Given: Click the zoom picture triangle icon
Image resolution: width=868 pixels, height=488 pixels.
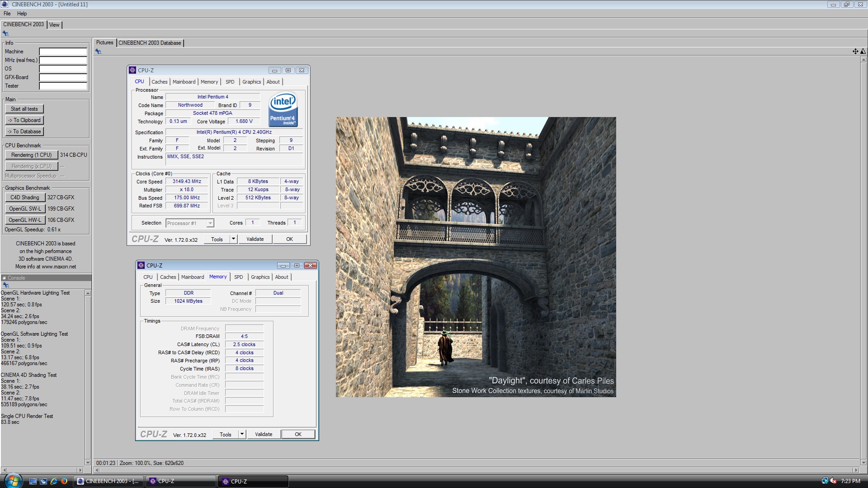Looking at the screenshot, I should click(x=863, y=52).
